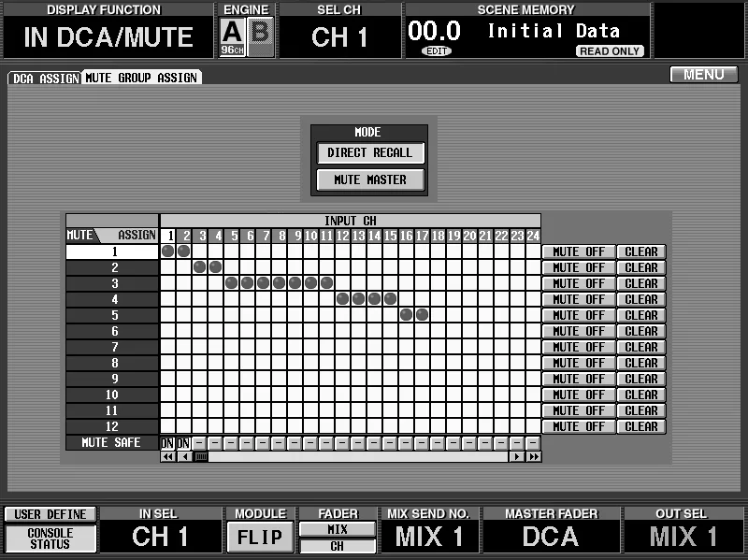Click the OUT SEL MIX 1 display

click(683, 537)
